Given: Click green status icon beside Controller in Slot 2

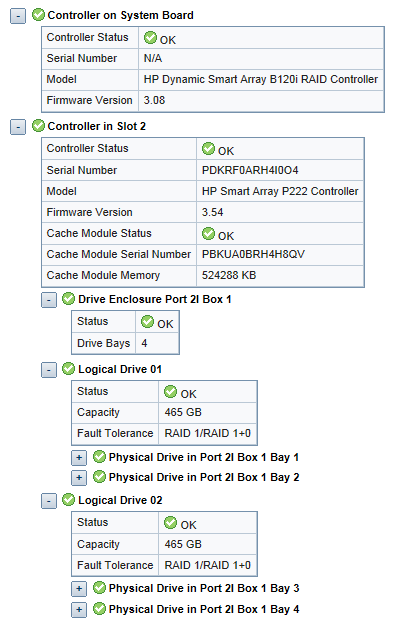Looking at the screenshot, I should (38, 126).
